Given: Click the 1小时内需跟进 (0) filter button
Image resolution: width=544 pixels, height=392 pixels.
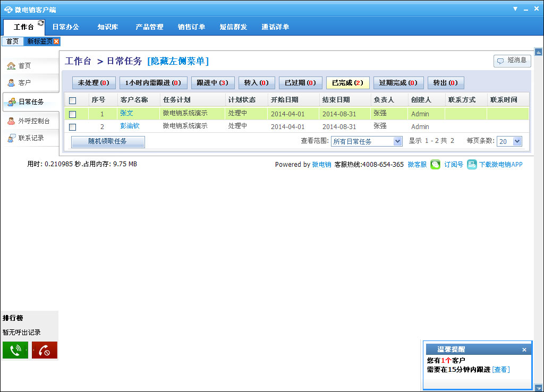Looking at the screenshot, I should (x=154, y=83).
